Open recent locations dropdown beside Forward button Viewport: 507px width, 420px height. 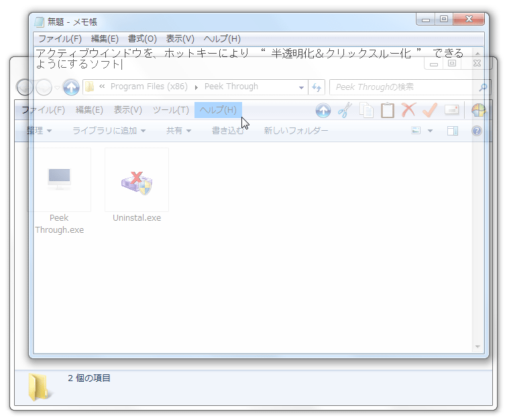click(57, 87)
